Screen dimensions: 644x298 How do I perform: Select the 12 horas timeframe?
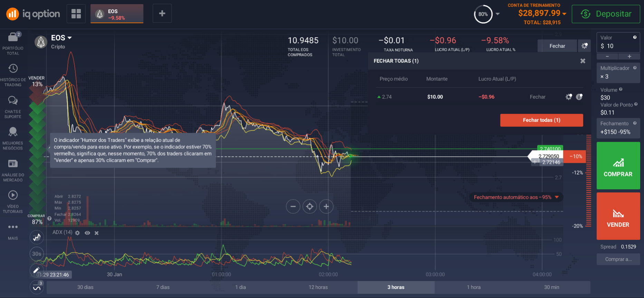[318, 287]
